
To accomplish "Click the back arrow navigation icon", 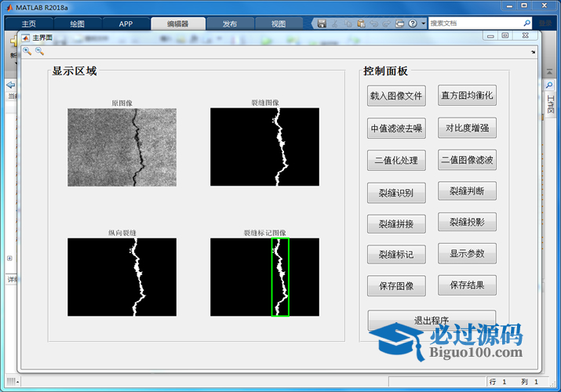I will click(x=10, y=85).
